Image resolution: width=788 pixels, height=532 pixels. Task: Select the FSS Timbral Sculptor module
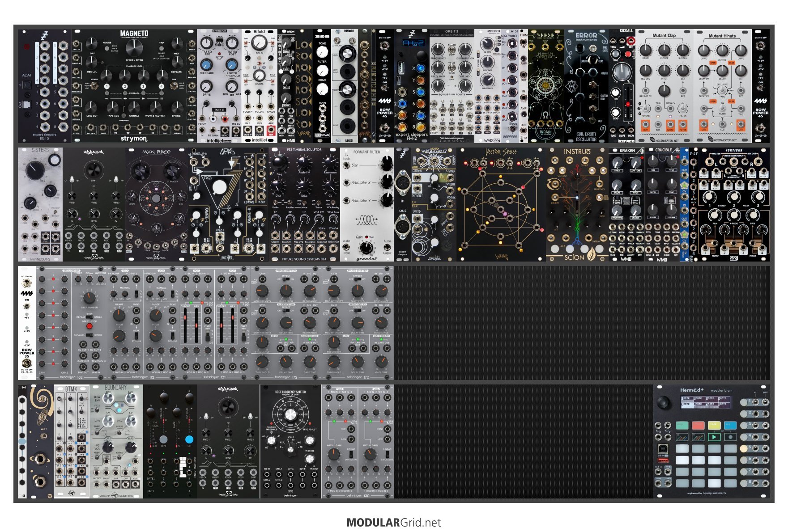click(x=304, y=204)
